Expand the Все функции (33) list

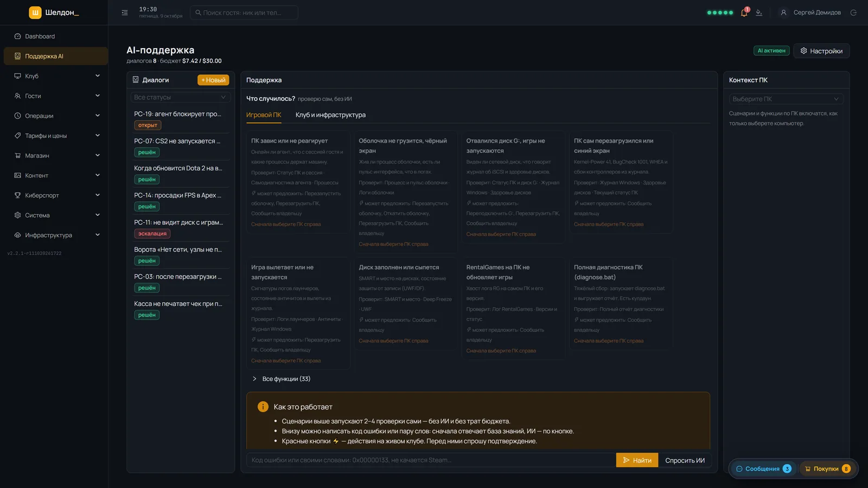point(282,379)
